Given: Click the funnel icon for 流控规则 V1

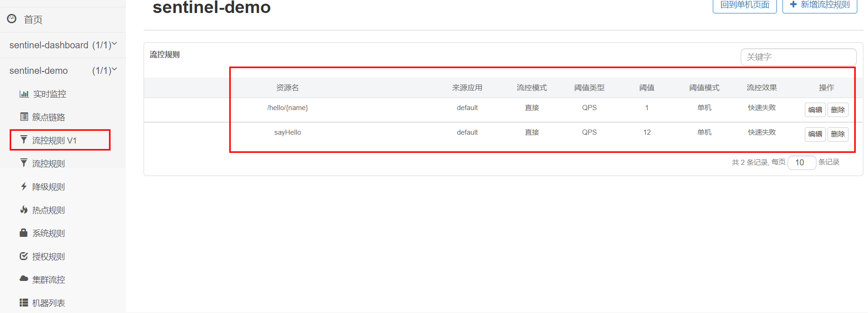Looking at the screenshot, I should click(24, 139).
